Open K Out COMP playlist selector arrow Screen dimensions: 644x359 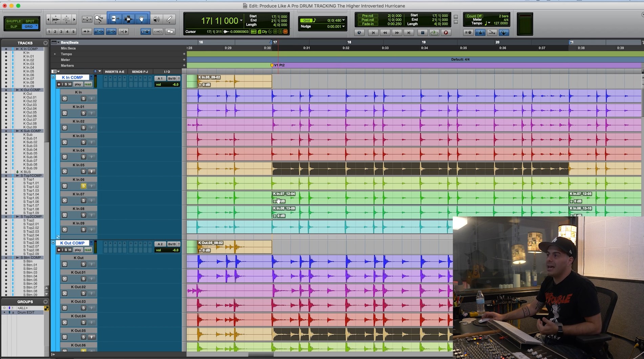[91, 243]
